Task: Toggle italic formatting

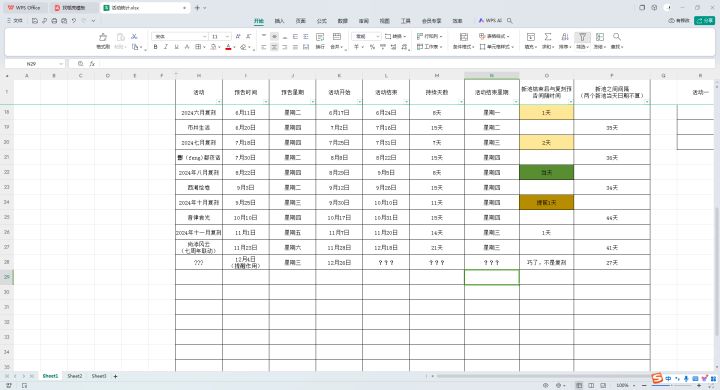Action: tap(166, 47)
